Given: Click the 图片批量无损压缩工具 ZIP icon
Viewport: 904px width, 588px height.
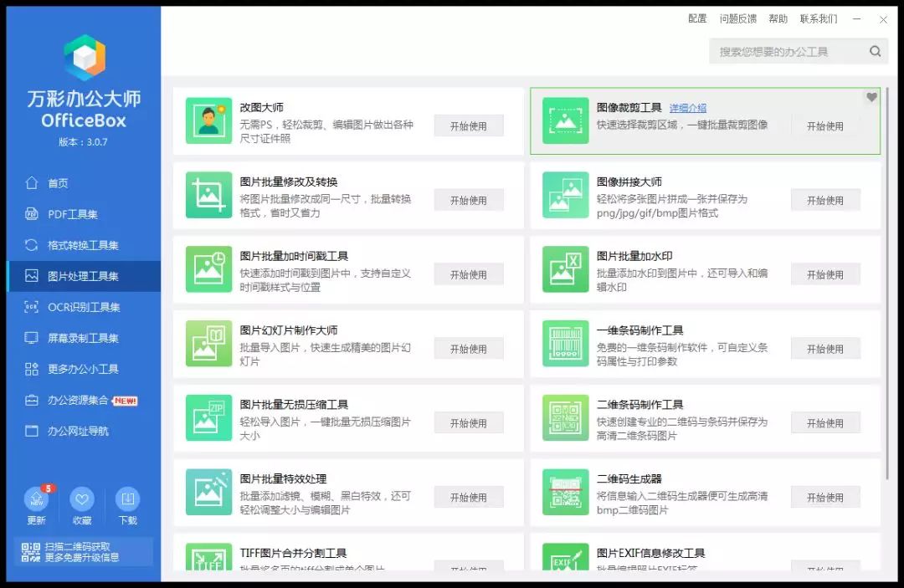Looking at the screenshot, I should pyautogui.click(x=208, y=417).
